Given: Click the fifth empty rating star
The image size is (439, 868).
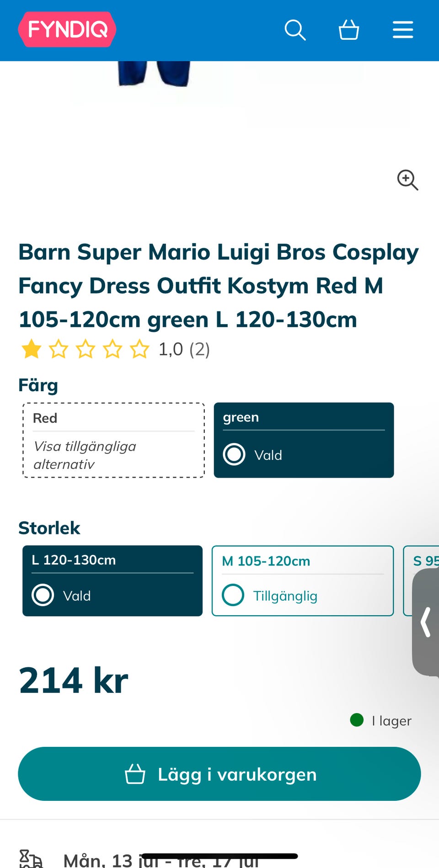Looking at the screenshot, I should pos(139,349).
